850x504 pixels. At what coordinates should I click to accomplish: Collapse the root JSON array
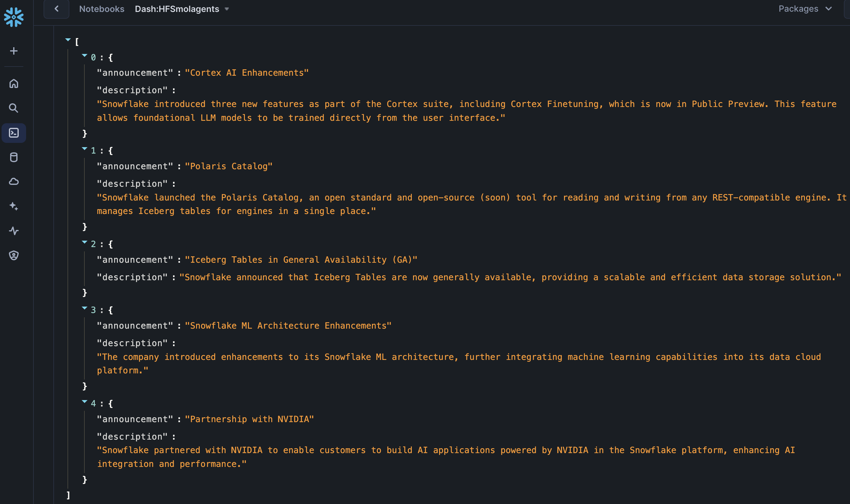[x=68, y=40]
